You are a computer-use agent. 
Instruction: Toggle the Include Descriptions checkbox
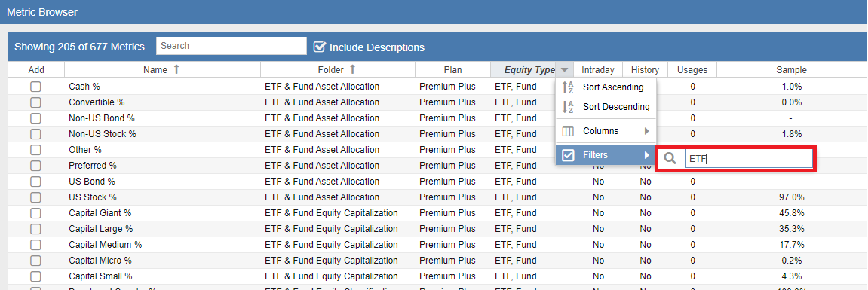point(319,47)
